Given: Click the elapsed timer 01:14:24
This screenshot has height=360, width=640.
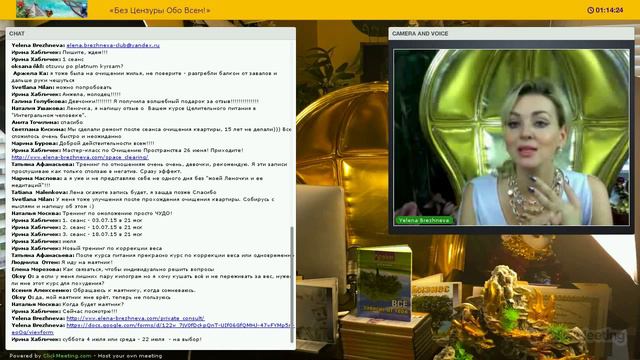Looking at the screenshot, I should coord(609,10).
